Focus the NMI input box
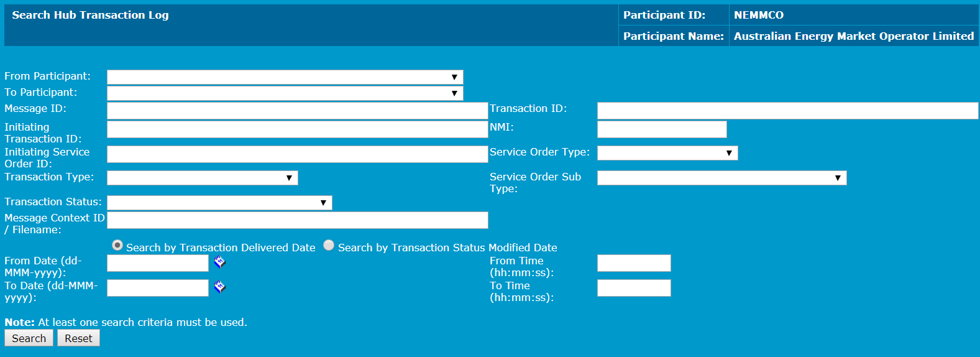The width and height of the screenshot is (980, 357). pos(661,129)
